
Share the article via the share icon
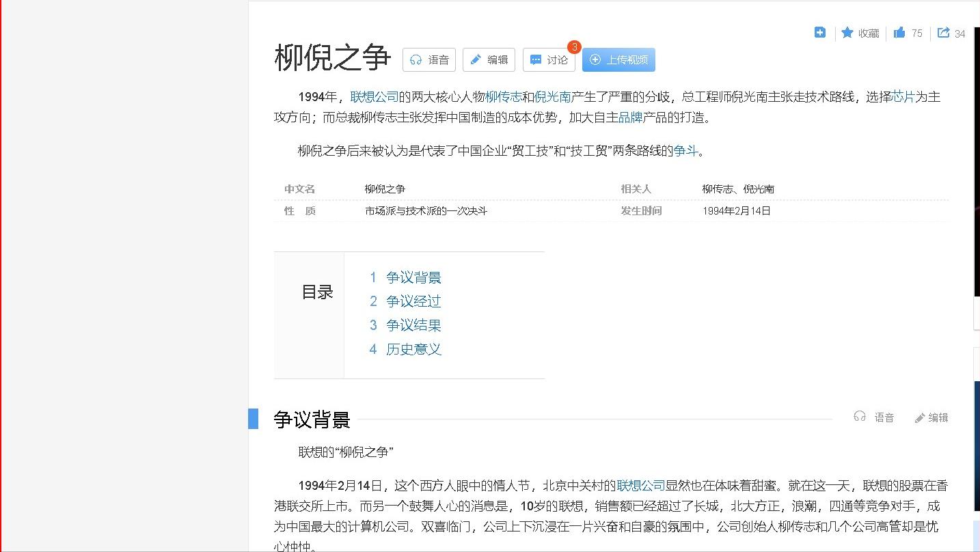[x=944, y=33]
